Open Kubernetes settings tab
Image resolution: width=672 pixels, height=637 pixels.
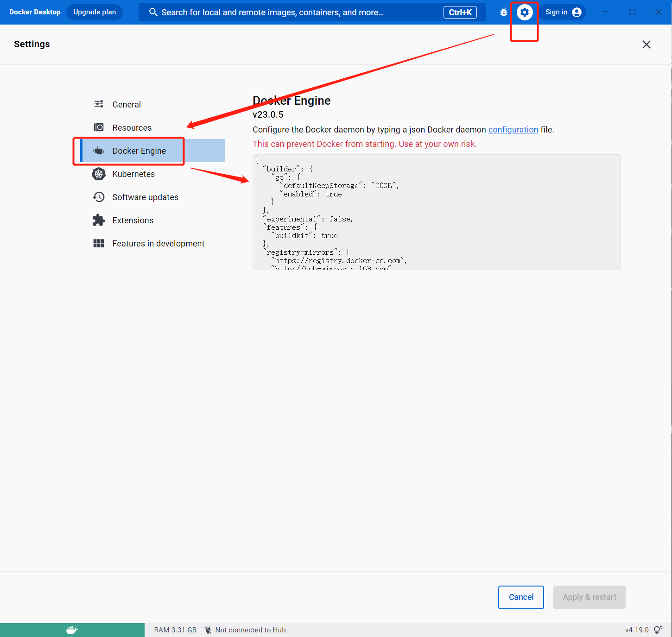(x=153, y=174)
